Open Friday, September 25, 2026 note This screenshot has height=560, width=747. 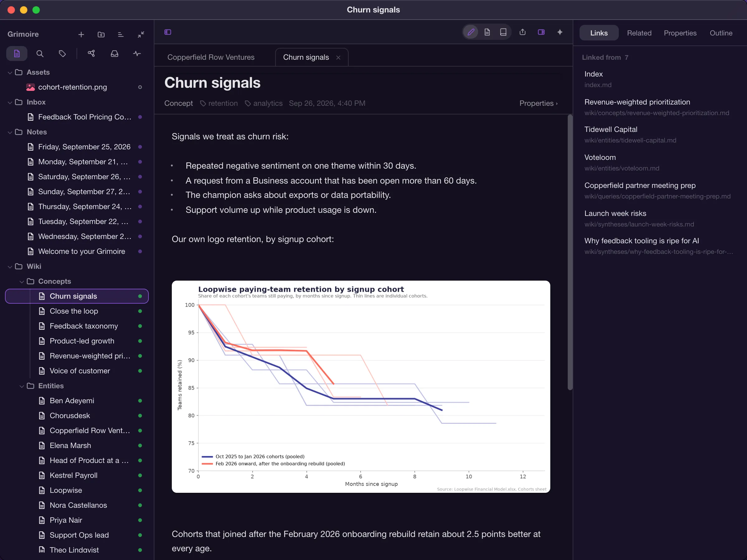pyautogui.click(x=77, y=147)
